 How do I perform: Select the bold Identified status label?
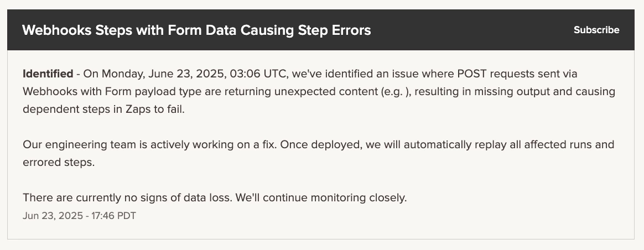(48, 74)
